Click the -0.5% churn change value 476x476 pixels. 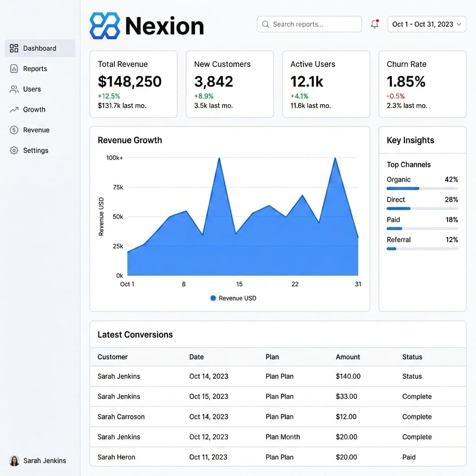396,96
